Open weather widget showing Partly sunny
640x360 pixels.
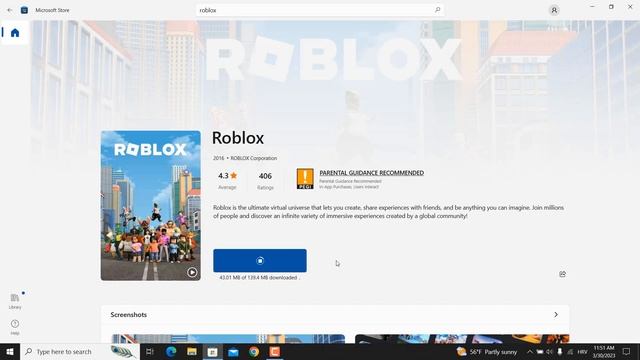(487, 351)
